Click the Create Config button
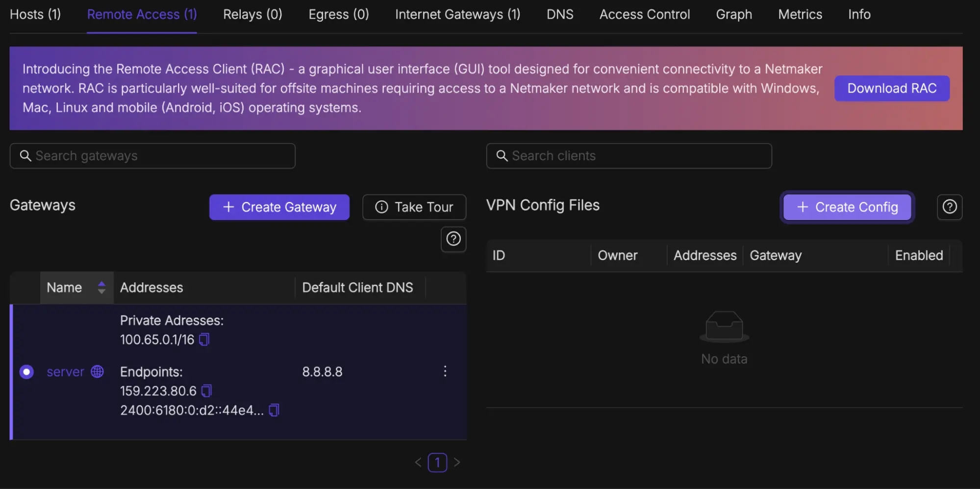Image resolution: width=980 pixels, height=489 pixels. (x=847, y=207)
